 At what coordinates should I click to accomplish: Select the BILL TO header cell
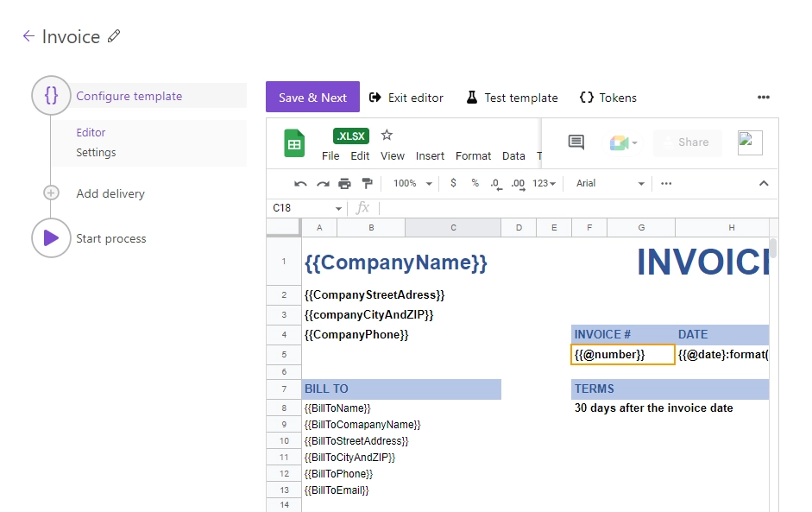click(401, 389)
